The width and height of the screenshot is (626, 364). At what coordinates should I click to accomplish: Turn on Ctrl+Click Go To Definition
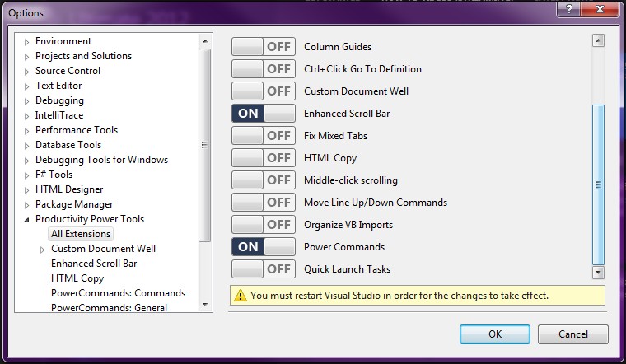(x=264, y=69)
